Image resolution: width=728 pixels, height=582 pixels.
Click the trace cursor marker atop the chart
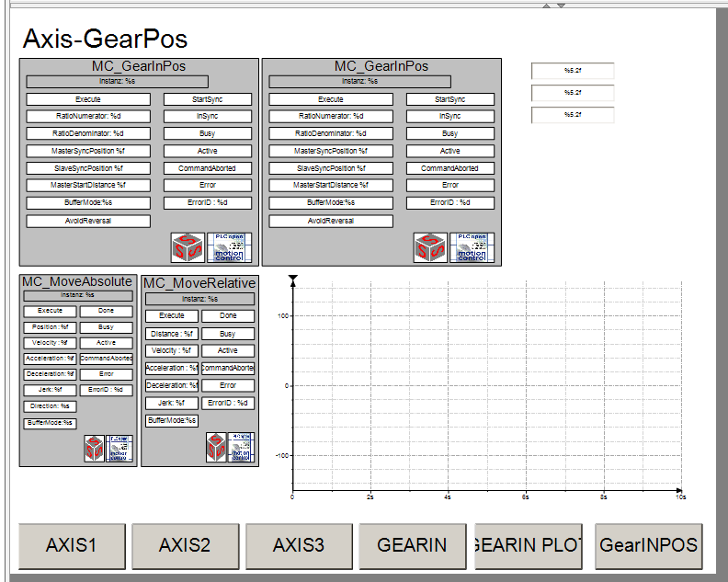pos(292,279)
